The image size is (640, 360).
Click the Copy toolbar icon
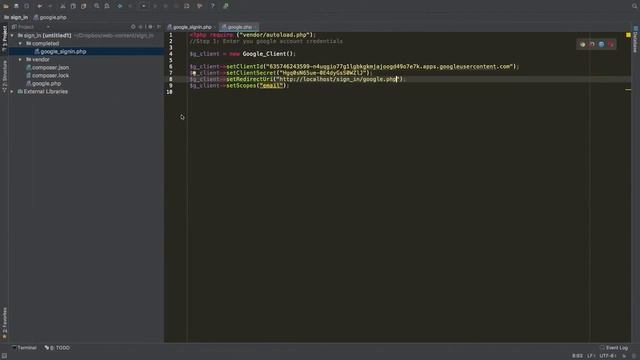73,6
